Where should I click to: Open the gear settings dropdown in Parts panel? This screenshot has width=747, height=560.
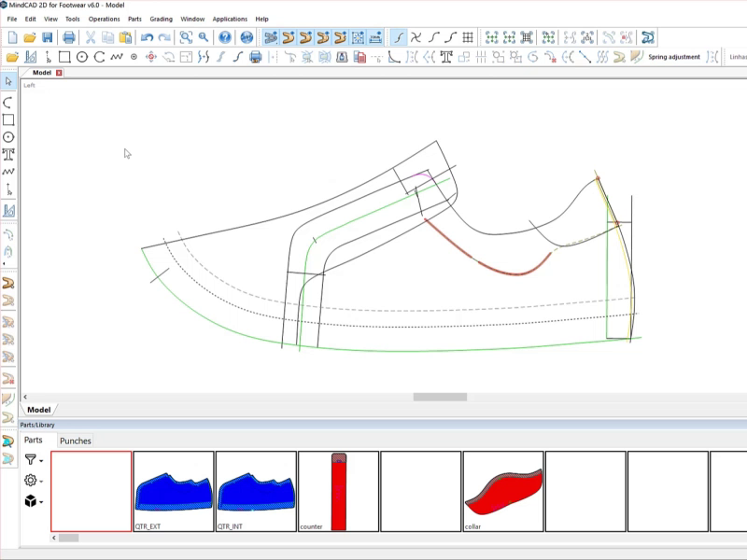click(34, 480)
